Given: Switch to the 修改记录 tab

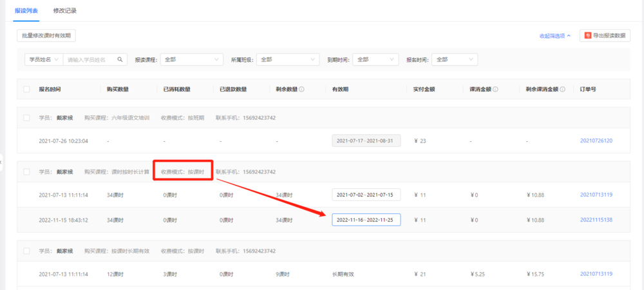Looking at the screenshot, I should (65, 11).
